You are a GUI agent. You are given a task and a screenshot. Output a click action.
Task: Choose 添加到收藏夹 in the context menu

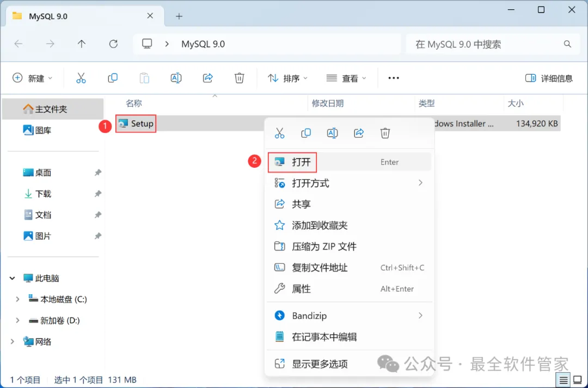[x=350, y=225]
